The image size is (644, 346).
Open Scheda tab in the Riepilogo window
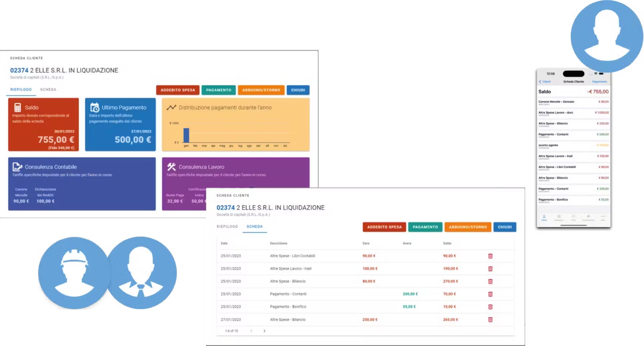[x=48, y=89]
